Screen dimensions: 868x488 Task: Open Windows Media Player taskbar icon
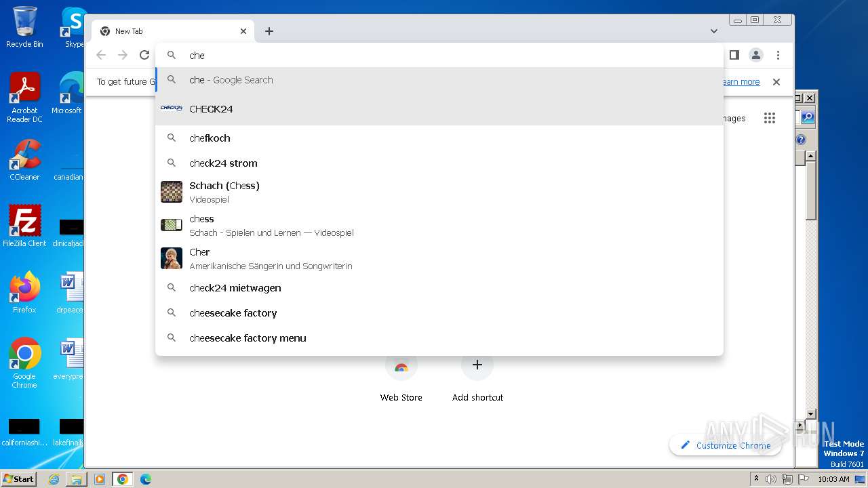(x=100, y=479)
